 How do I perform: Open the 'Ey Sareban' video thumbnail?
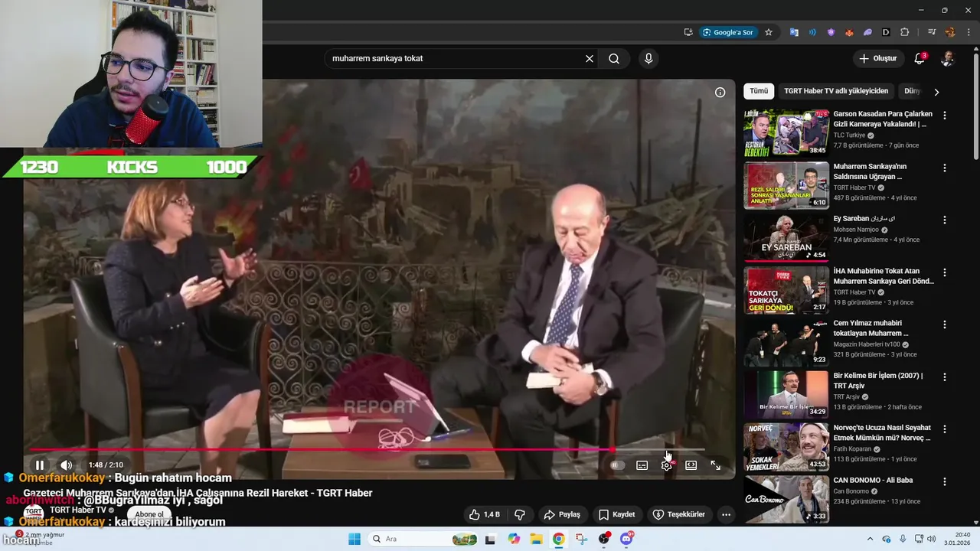(786, 237)
